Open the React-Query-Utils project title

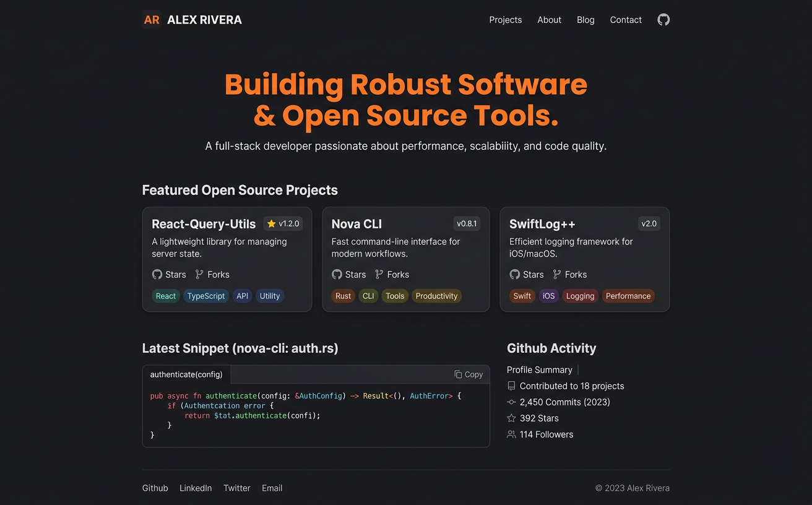click(204, 224)
